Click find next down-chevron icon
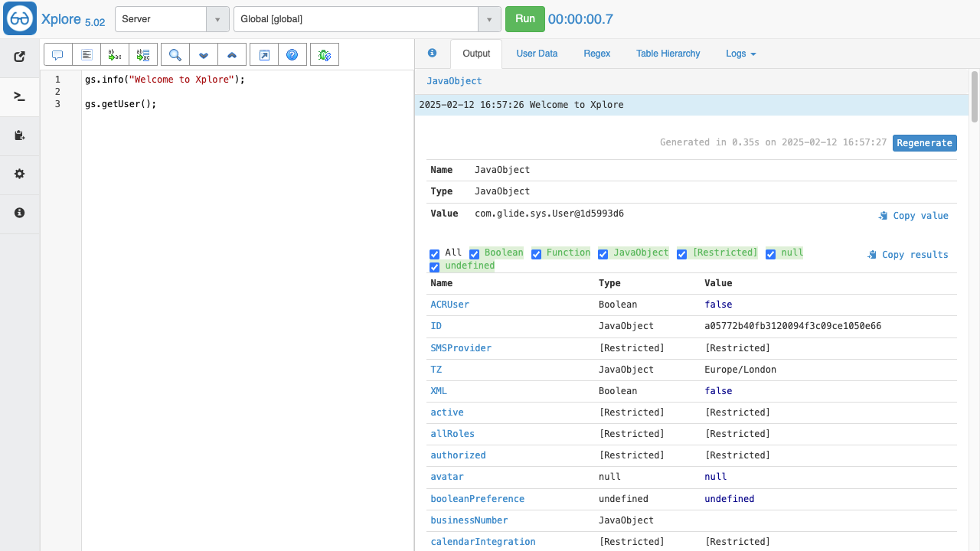 204,55
